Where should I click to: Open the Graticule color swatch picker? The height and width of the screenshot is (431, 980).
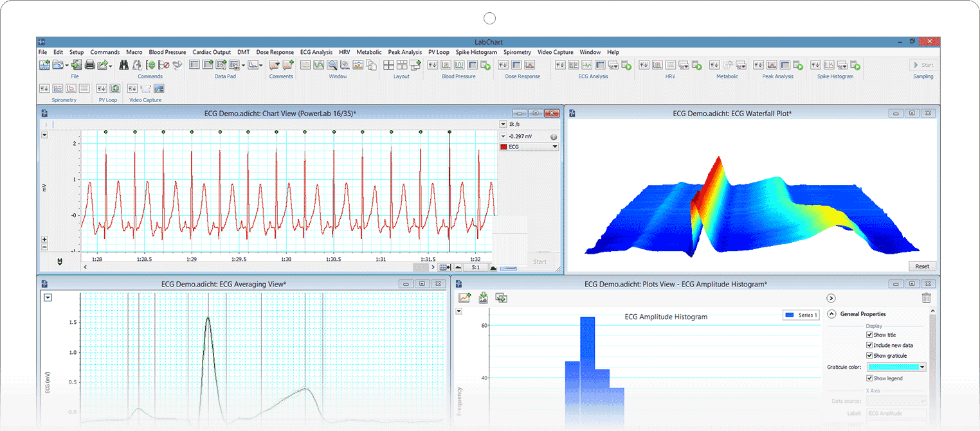click(x=896, y=367)
